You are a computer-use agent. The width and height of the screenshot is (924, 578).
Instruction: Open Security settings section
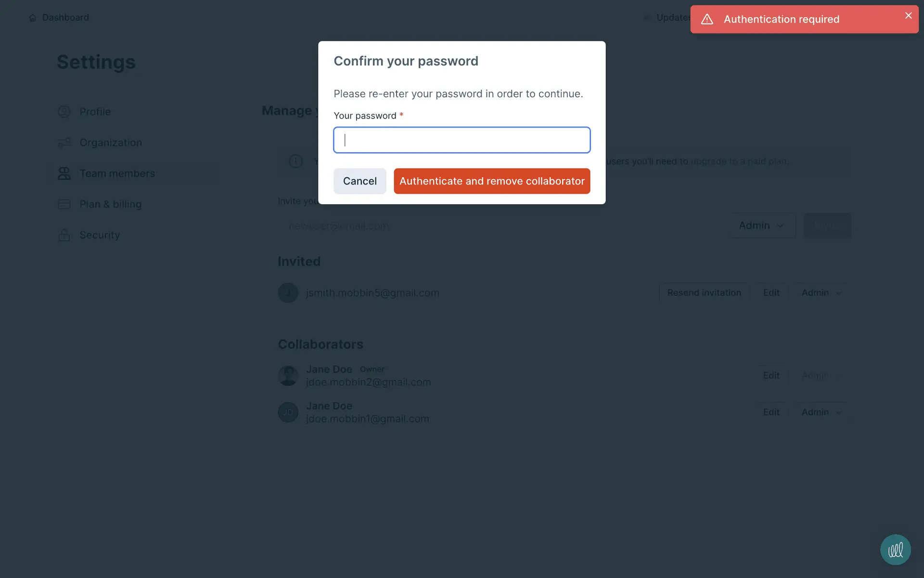[100, 235]
